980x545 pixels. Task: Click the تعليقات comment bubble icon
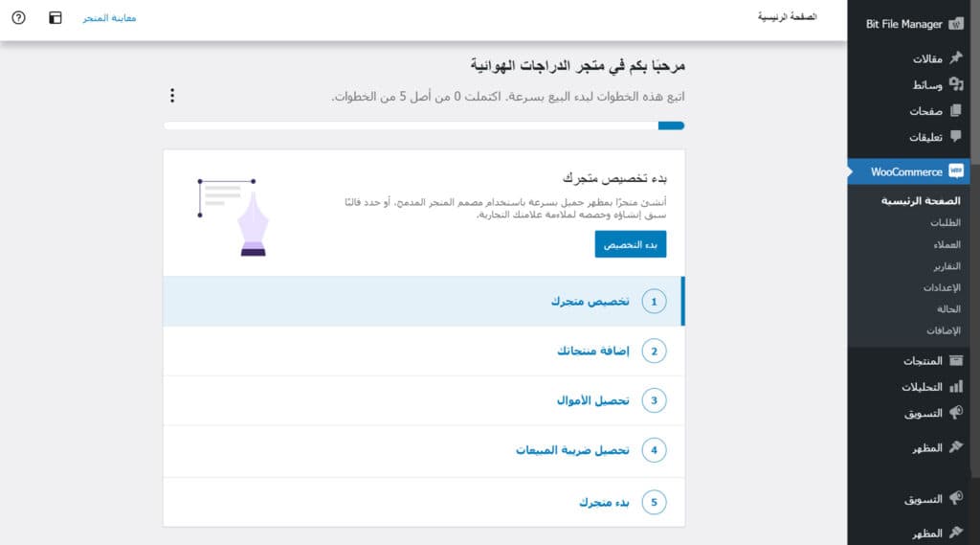pyautogui.click(x=956, y=136)
